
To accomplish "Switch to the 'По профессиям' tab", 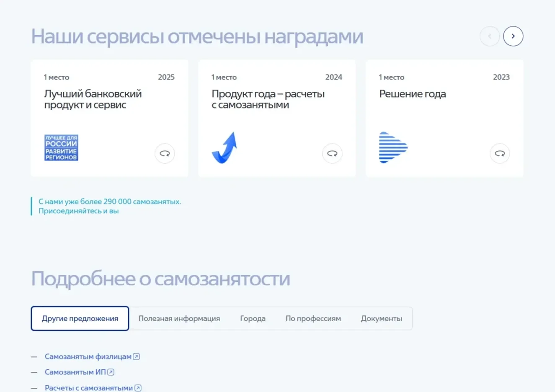I will (313, 318).
